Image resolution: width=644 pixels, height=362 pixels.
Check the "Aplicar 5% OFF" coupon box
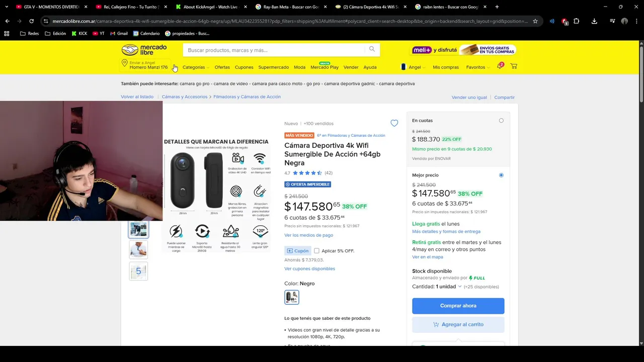pos(316,251)
